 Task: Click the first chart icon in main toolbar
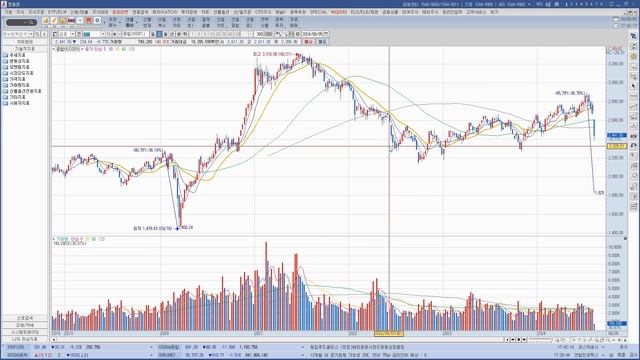tap(45, 20)
